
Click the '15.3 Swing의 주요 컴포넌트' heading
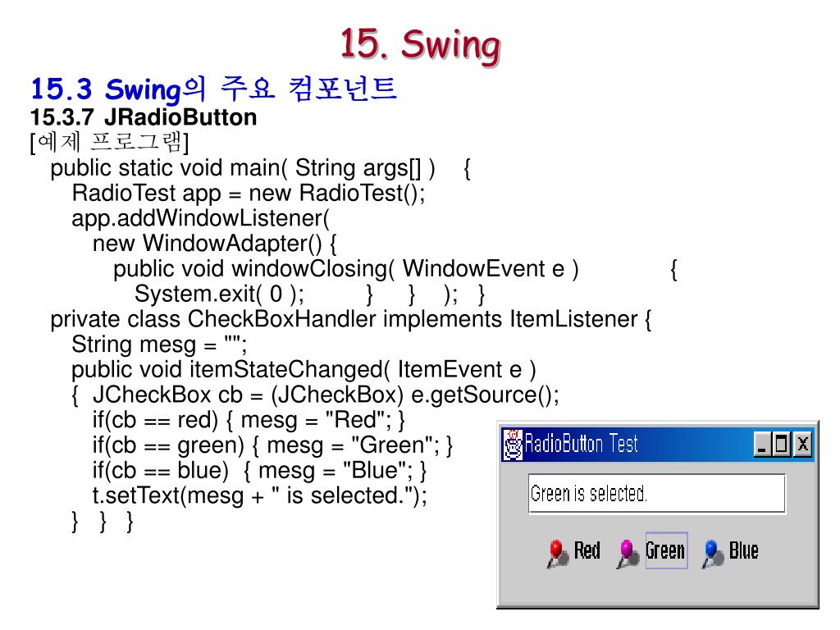tap(214, 89)
